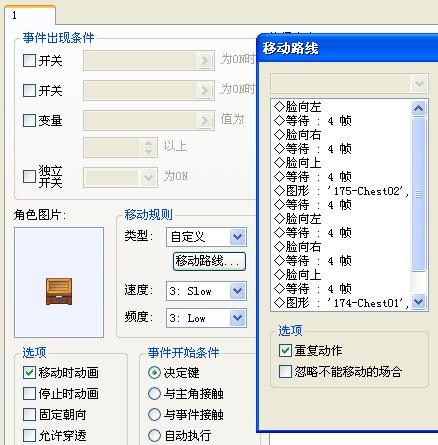This screenshot has width=438, height=445.
Task: Open the 速度 dropdown showing 3: Slow
Action: 206,291
